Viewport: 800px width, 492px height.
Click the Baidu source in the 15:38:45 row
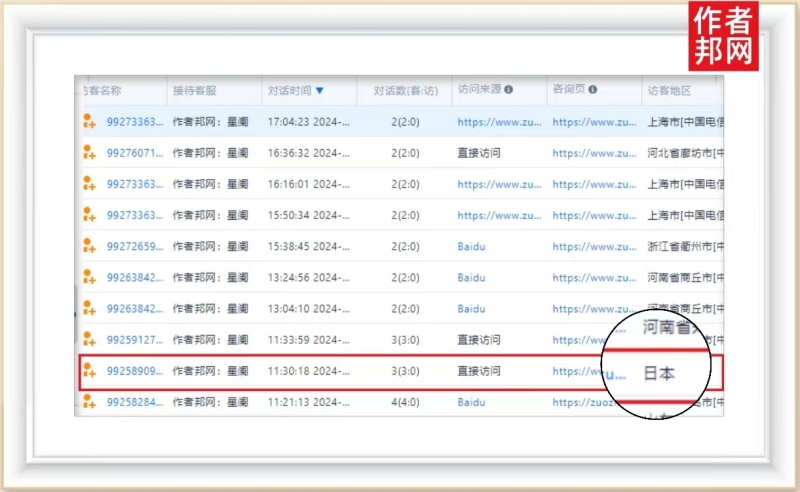pos(471,246)
